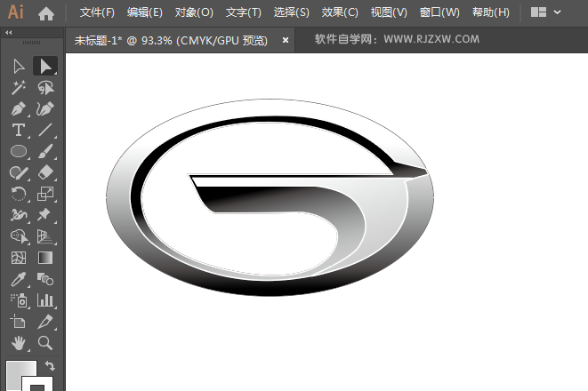This screenshot has width=588, height=391.
Task: Select the Width/Warp tool
Action: [x=19, y=215]
